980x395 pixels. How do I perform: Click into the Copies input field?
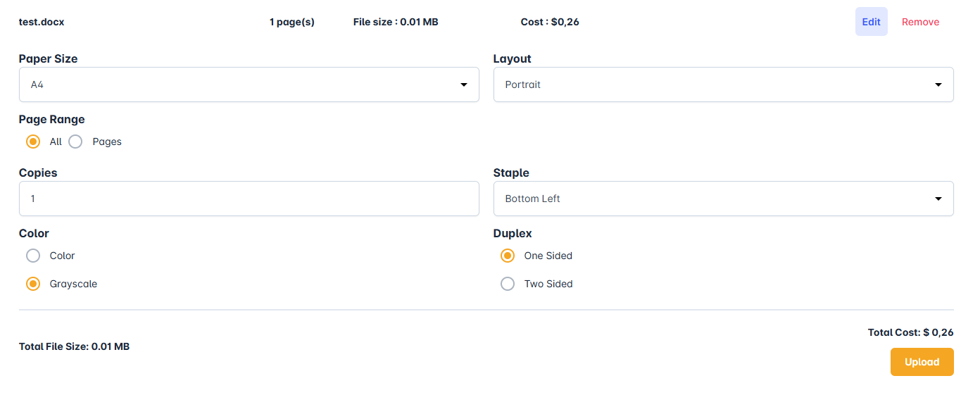click(x=249, y=199)
